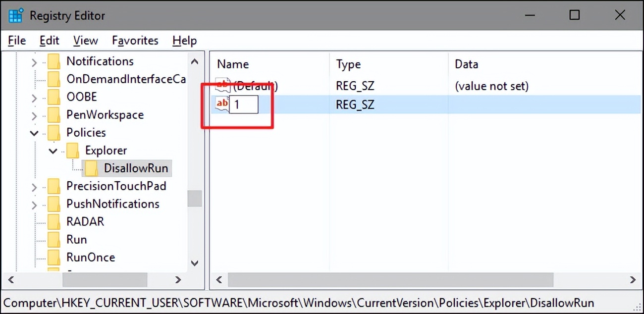644x314 pixels.
Task: Sort values by the Name column header
Action: coord(233,64)
